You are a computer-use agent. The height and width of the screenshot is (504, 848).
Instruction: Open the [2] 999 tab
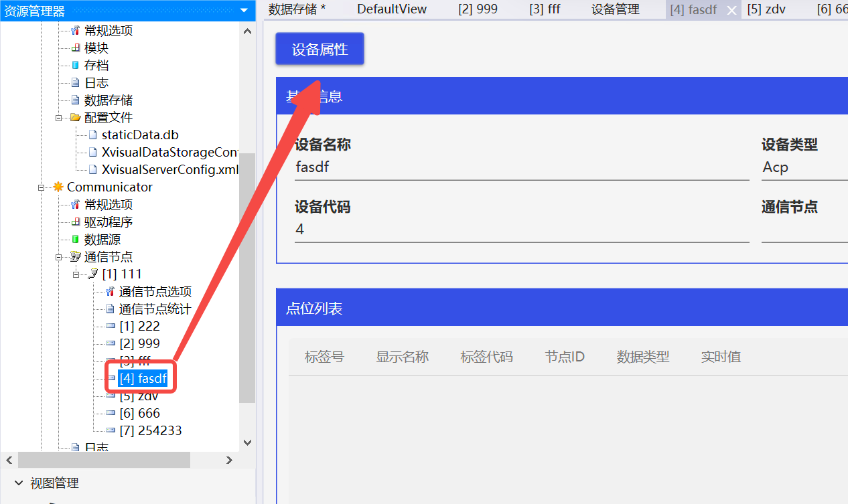[478, 9]
